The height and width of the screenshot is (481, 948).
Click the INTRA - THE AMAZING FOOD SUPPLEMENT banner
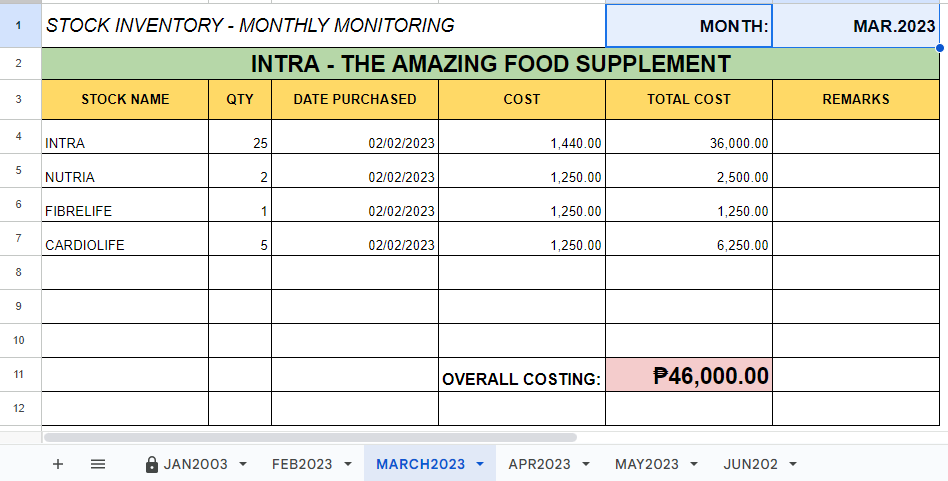[x=490, y=63]
